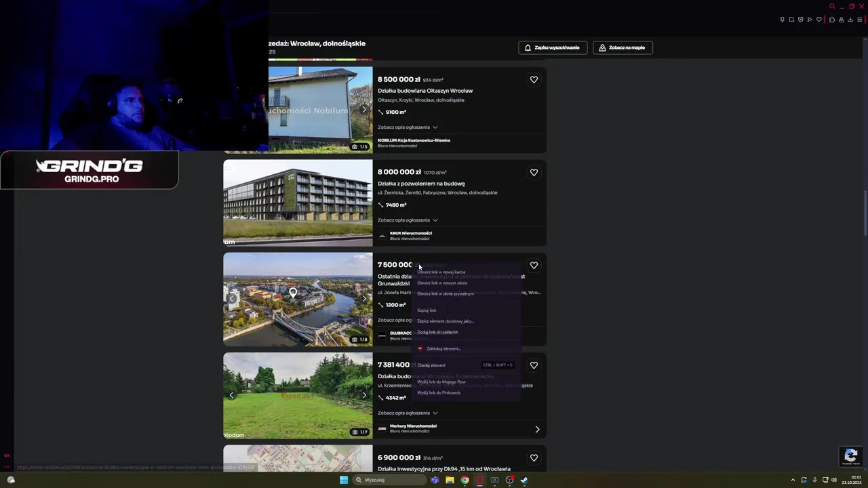Viewport: 868px width, 488px height.
Task: Choose 'Wyślij link do Pinboards'
Action: (439, 392)
